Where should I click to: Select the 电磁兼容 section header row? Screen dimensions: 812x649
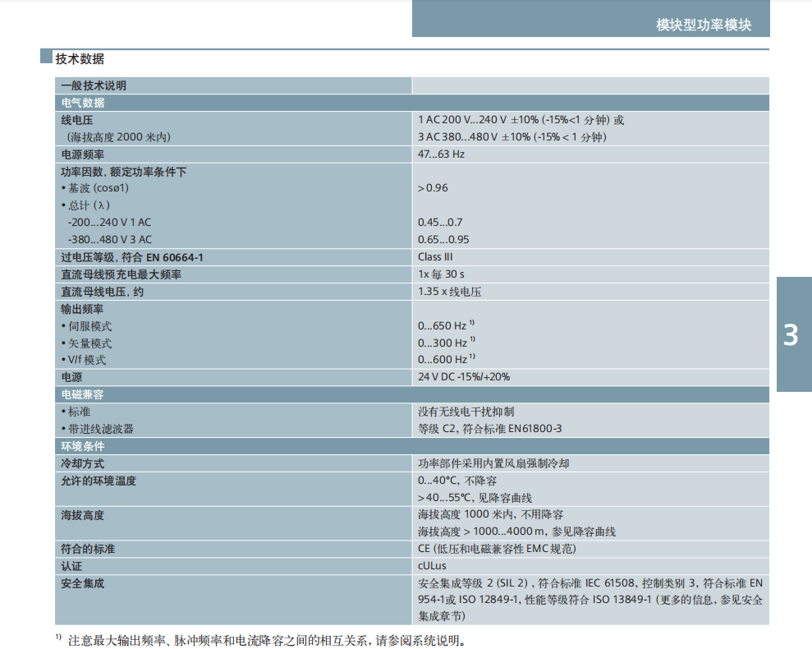tap(412, 394)
